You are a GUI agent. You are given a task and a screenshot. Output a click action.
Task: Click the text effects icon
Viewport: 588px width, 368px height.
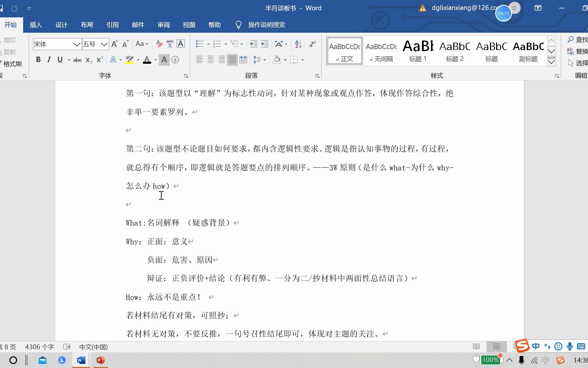(113, 60)
